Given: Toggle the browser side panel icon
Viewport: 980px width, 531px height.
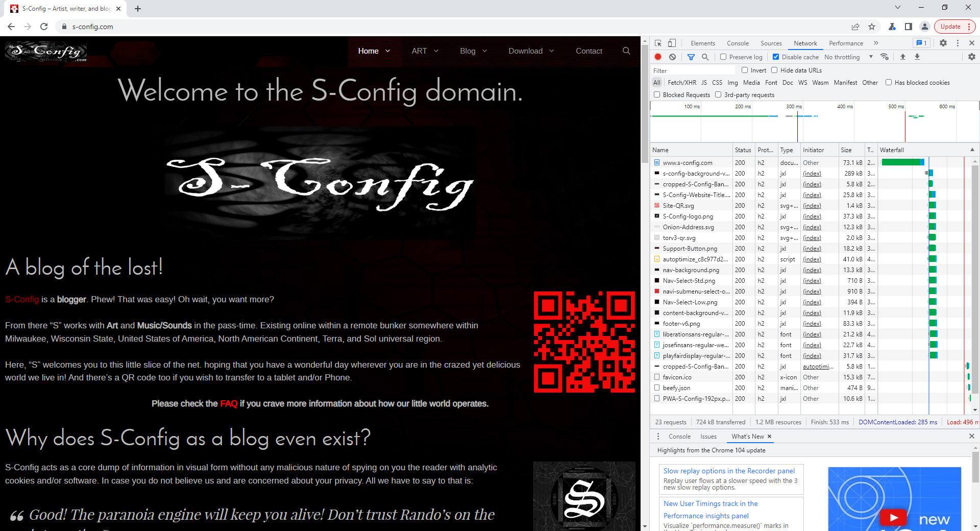Looking at the screenshot, I should point(909,27).
